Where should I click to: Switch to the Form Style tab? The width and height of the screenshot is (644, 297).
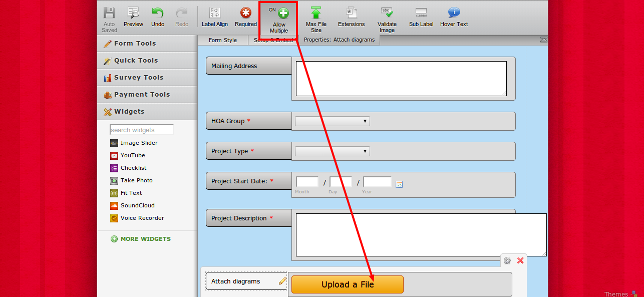(x=223, y=40)
